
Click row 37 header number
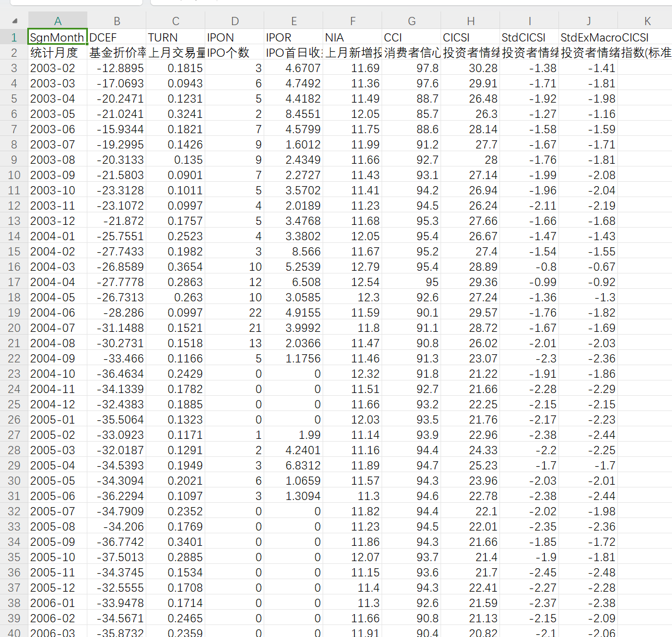(14, 588)
